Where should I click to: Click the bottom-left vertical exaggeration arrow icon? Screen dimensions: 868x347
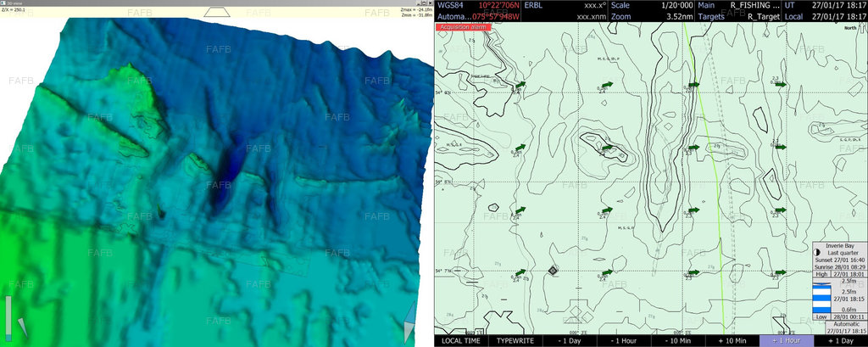[22, 327]
